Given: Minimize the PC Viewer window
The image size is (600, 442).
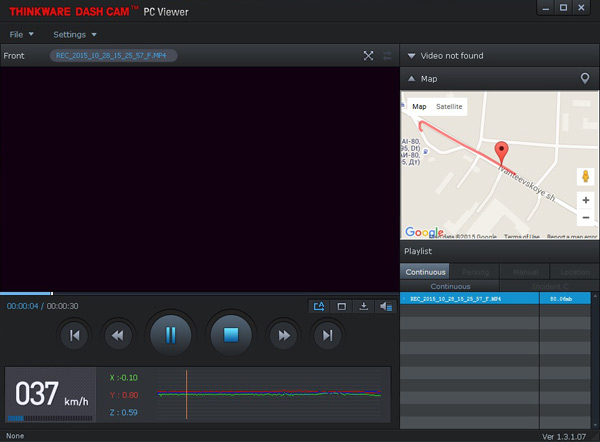Looking at the screenshot, I should [546, 8].
